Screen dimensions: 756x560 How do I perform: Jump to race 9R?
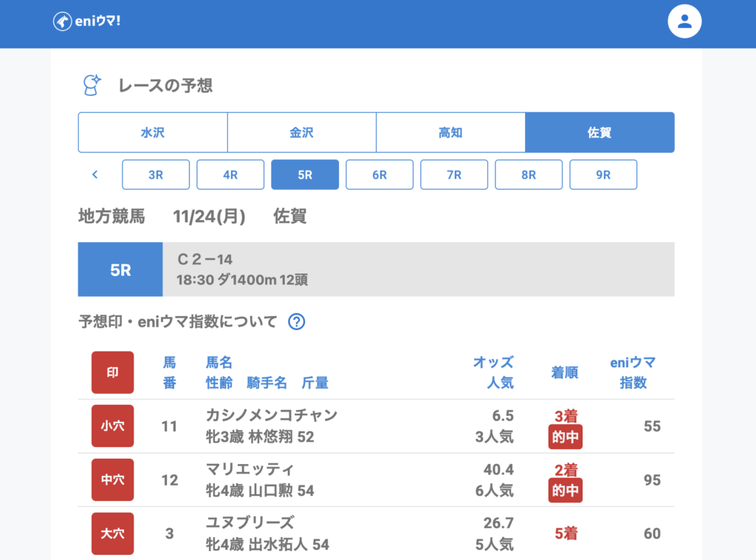[603, 175]
